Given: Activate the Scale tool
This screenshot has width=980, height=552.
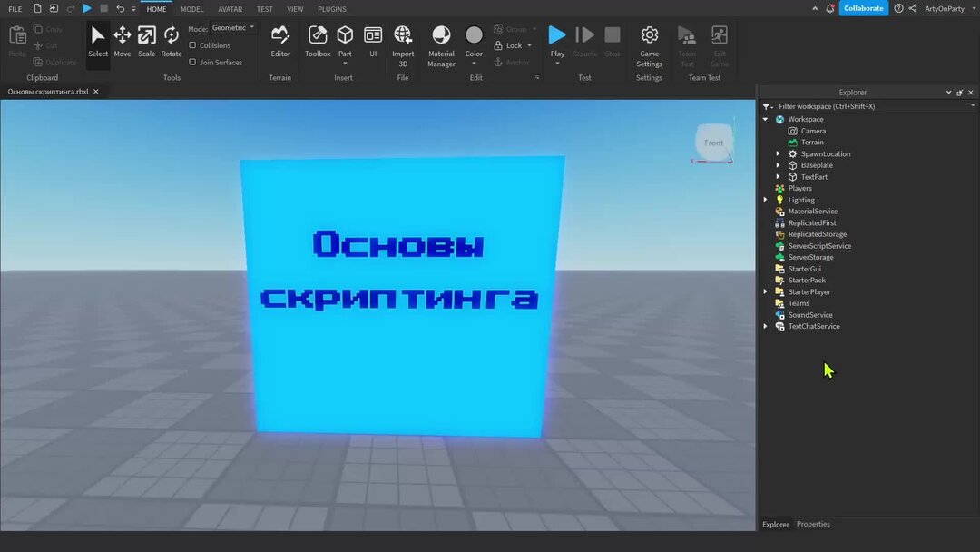Looking at the screenshot, I should pos(146,40).
